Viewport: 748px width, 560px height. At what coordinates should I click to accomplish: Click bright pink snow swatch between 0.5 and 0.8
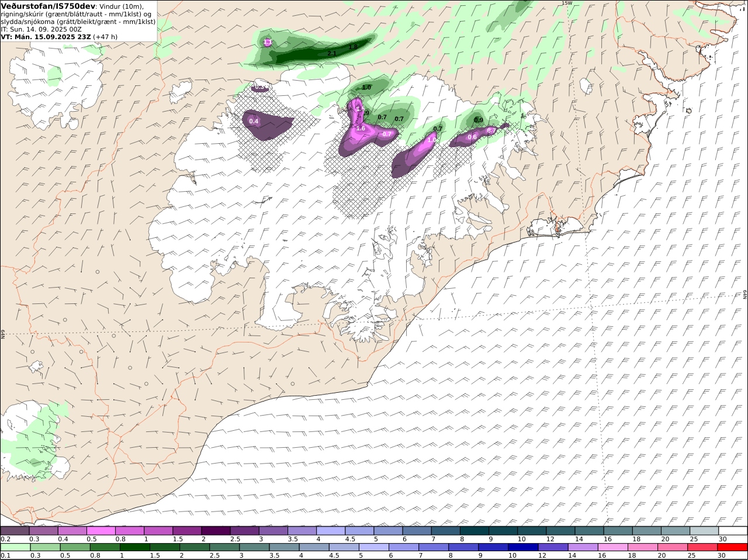point(101,531)
